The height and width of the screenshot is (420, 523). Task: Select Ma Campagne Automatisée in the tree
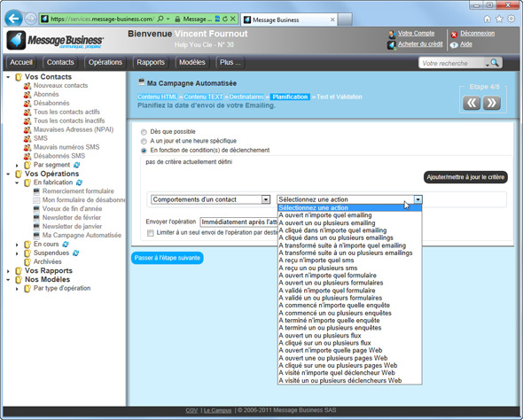pyautogui.click(x=82, y=236)
